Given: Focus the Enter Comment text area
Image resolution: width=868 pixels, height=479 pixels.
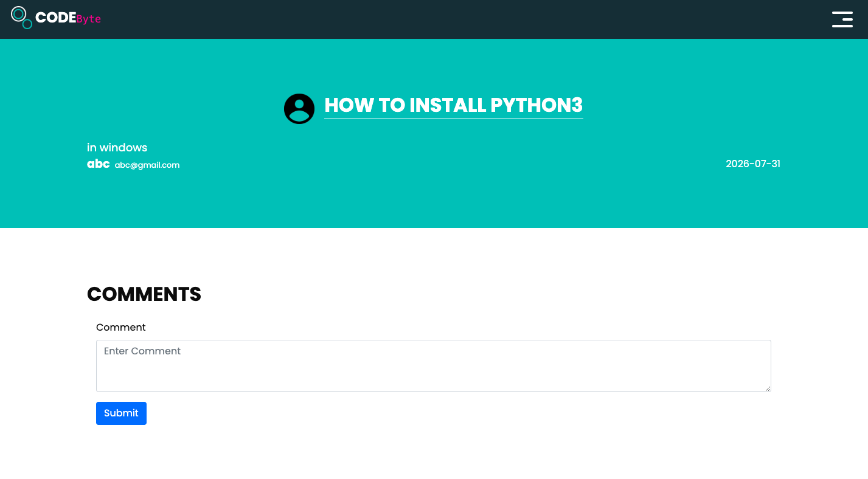Looking at the screenshot, I should (434, 366).
